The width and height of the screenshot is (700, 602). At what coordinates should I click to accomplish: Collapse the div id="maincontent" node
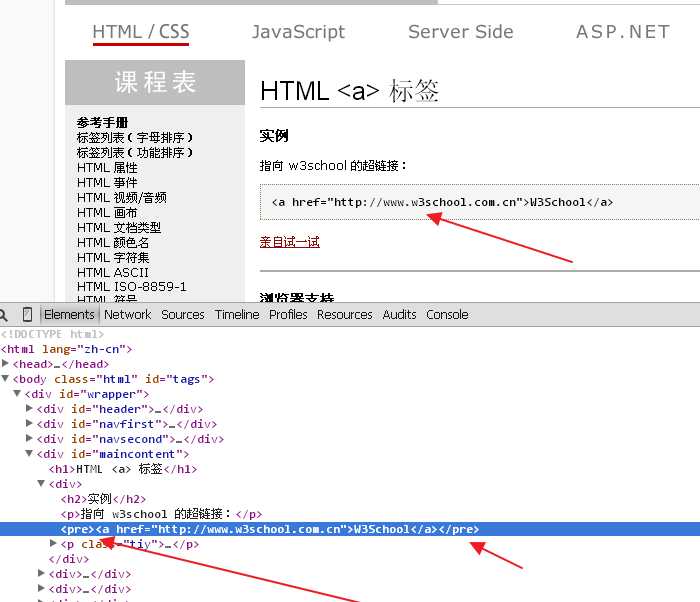click(30, 454)
